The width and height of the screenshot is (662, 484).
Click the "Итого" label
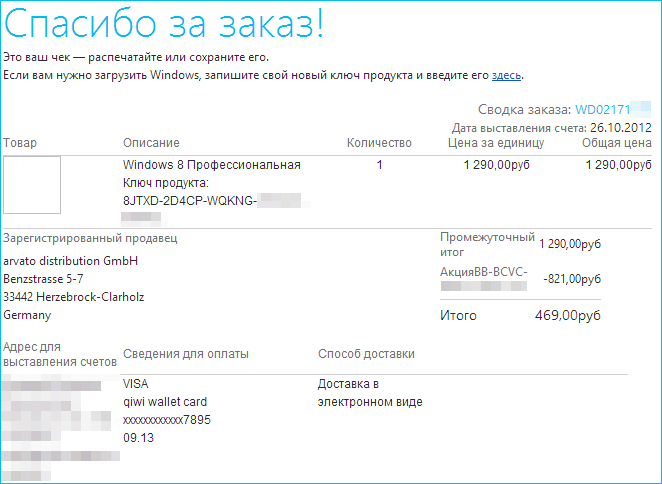(x=458, y=315)
